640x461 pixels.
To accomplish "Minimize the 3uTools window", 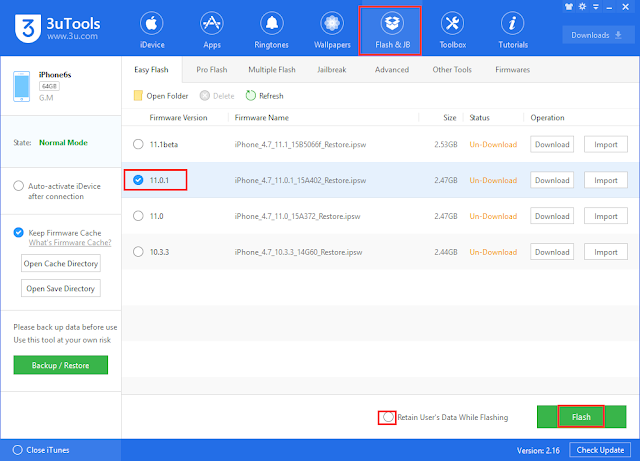I will click(x=609, y=7).
